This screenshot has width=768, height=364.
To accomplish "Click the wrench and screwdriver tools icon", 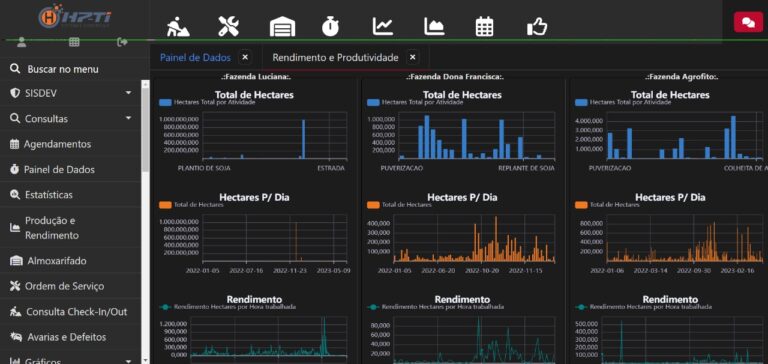I will click(228, 26).
